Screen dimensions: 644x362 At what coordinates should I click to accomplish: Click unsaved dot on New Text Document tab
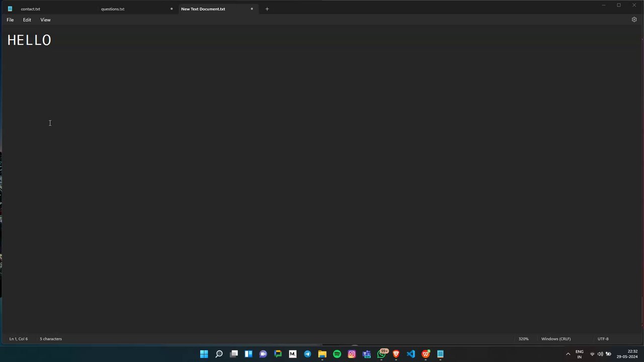point(252,9)
